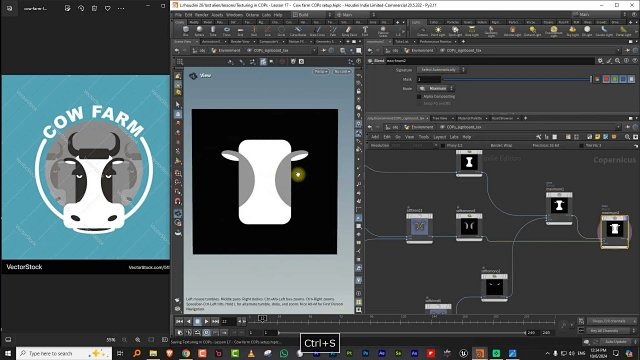Switch to the Tree View tab

(x=440, y=118)
